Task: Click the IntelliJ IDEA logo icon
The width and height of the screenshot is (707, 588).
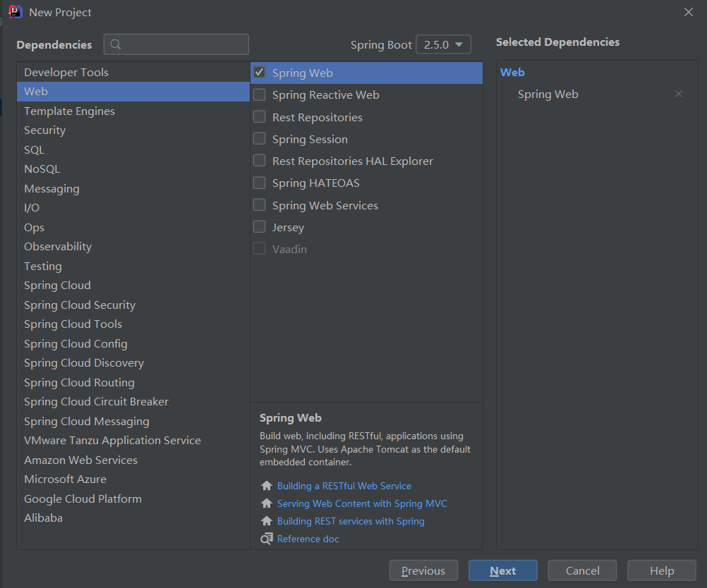Action: (x=15, y=12)
